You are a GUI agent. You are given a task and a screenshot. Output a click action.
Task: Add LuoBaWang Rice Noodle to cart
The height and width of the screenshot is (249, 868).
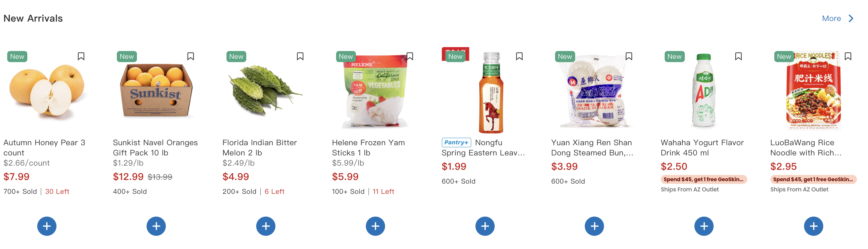pos(813,226)
